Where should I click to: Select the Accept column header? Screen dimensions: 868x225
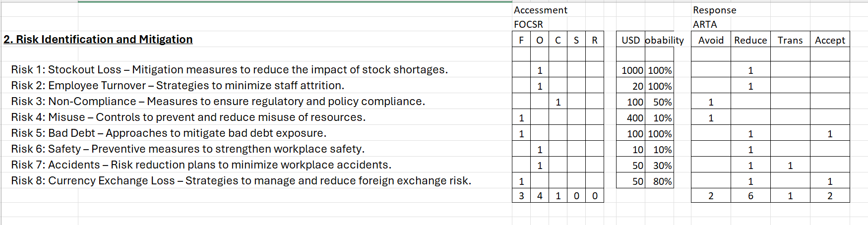click(830, 40)
